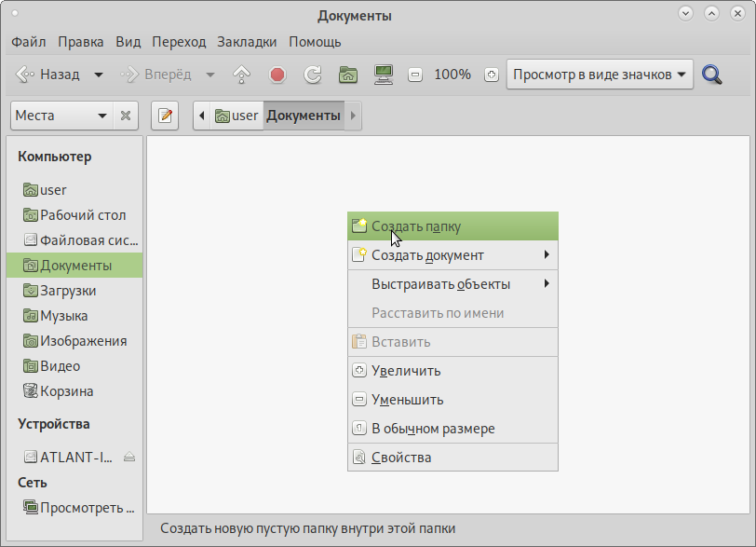Screen dimensions: 756x547
Task: Zoom out with the minus button
Action: 415,75
